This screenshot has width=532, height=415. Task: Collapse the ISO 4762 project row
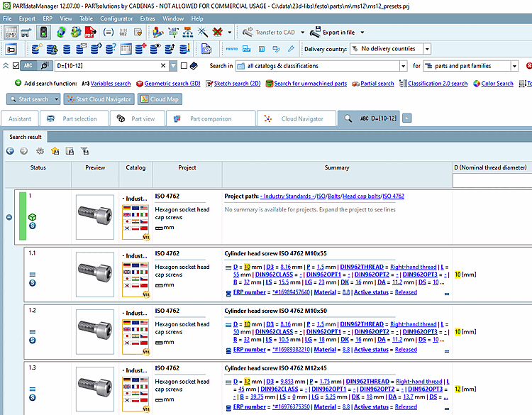click(x=9, y=217)
